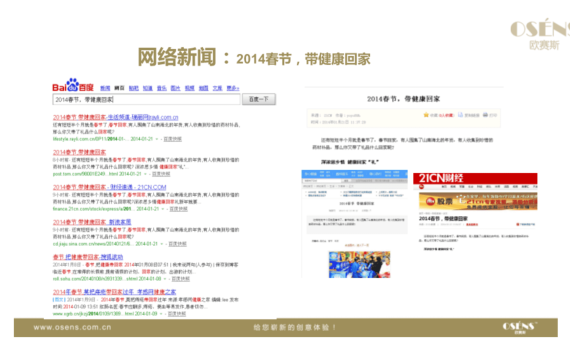Image resolution: width=570 pixels, height=360 pixels.
Task: Open the 更多 dropdown in Baidu navigation
Action: [233, 88]
